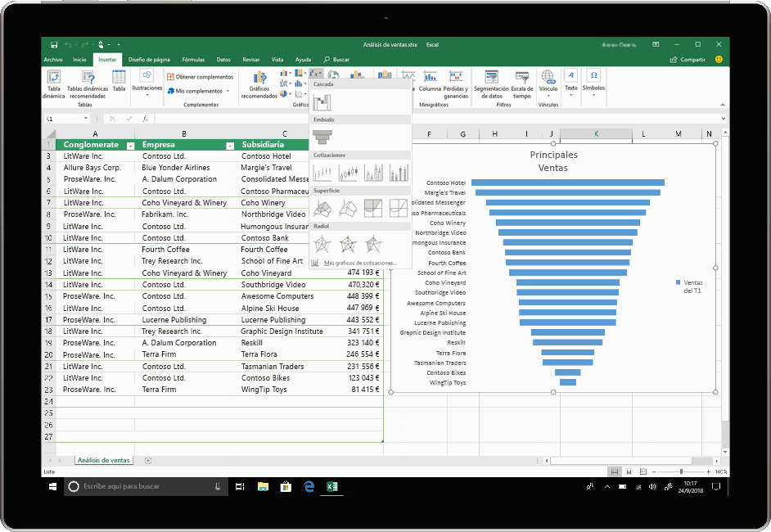Open Microsoft Edge from the taskbar

pyautogui.click(x=309, y=487)
